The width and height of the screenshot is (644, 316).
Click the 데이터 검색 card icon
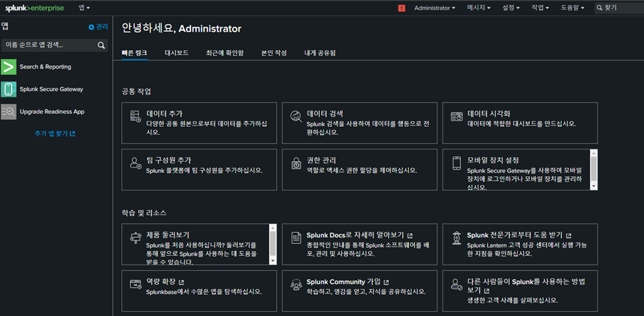coord(296,117)
